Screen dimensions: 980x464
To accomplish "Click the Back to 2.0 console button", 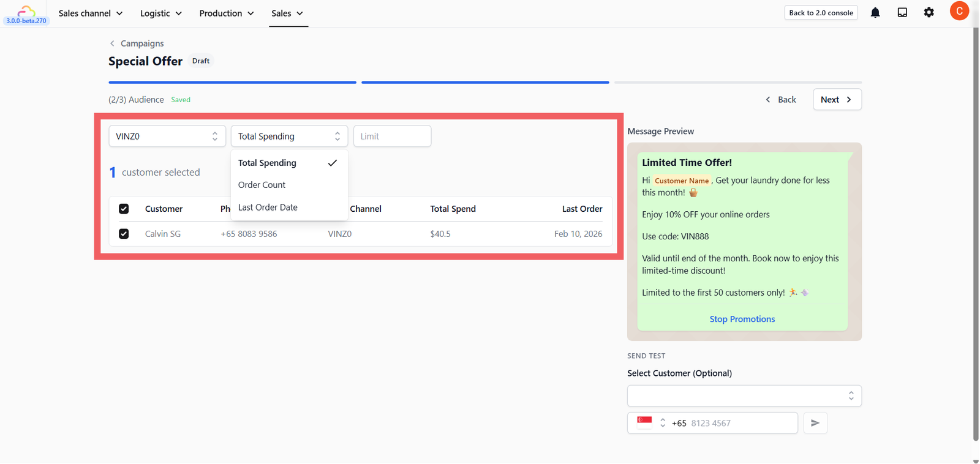I will 821,13.
